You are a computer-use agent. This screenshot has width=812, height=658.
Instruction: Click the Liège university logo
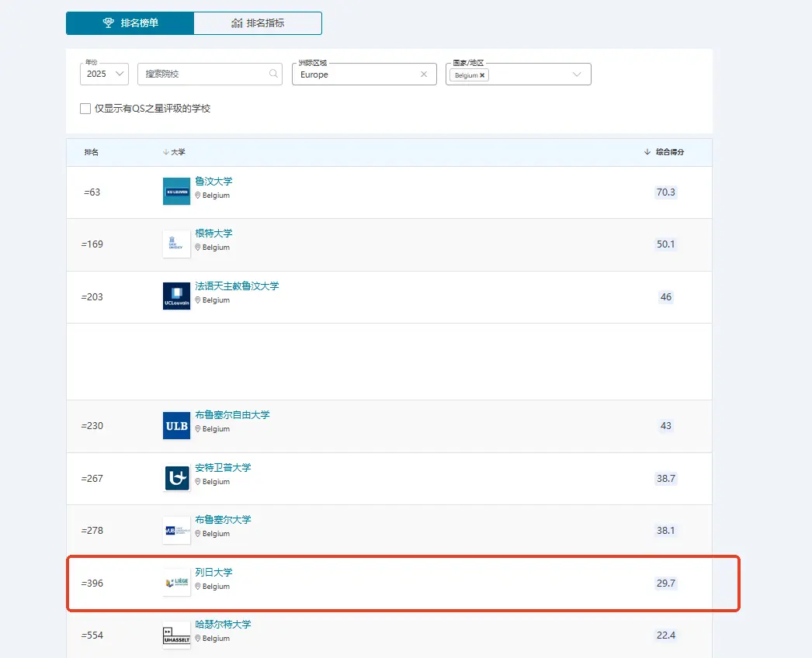176,583
